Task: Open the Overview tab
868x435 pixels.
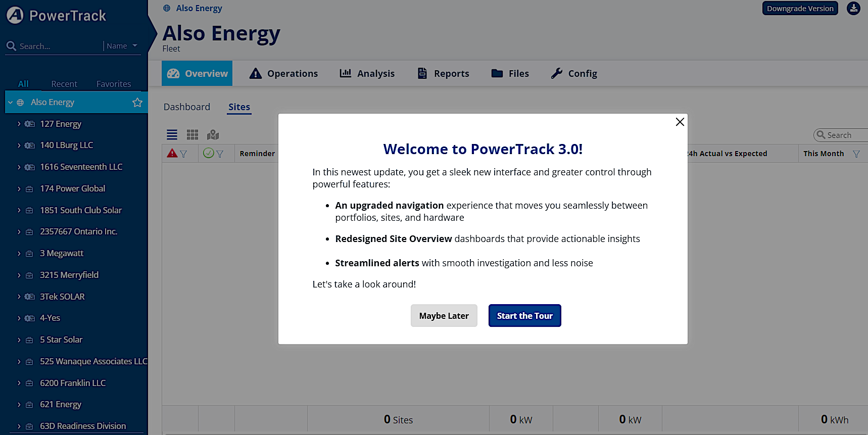Action: 197,73
